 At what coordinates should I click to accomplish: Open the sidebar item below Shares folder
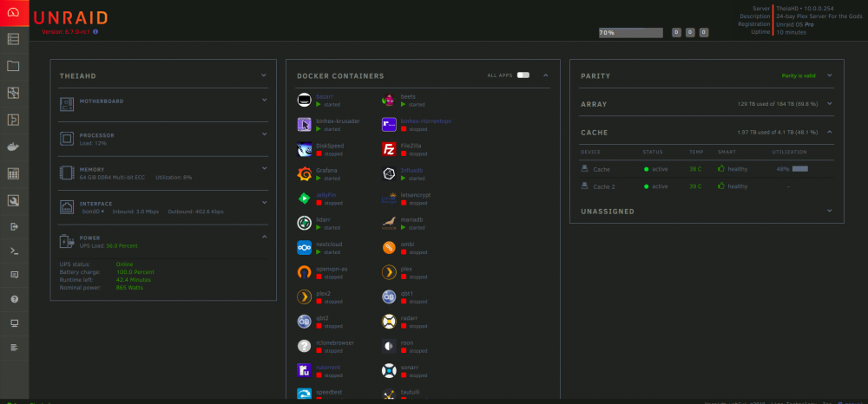(13, 93)
